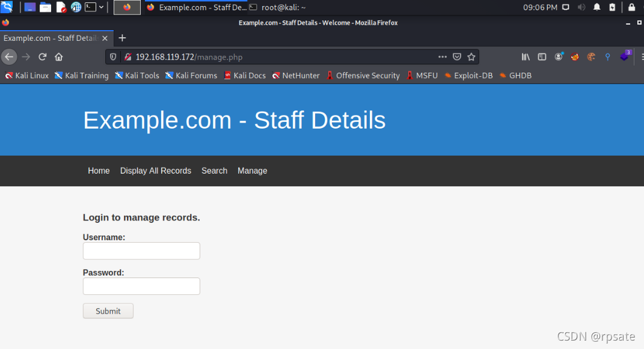Focus the Password input field

pos(141,286)
